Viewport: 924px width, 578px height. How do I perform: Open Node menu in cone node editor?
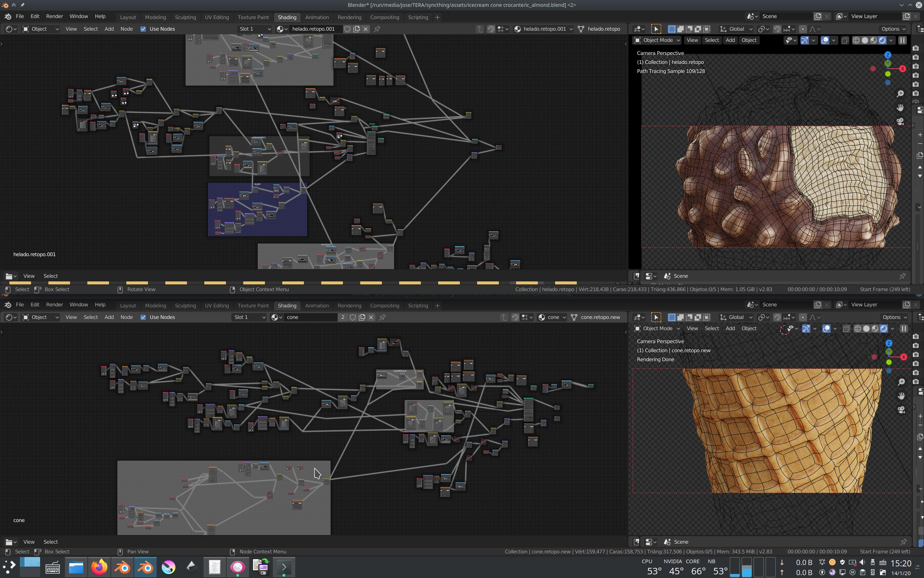[126, 317]
